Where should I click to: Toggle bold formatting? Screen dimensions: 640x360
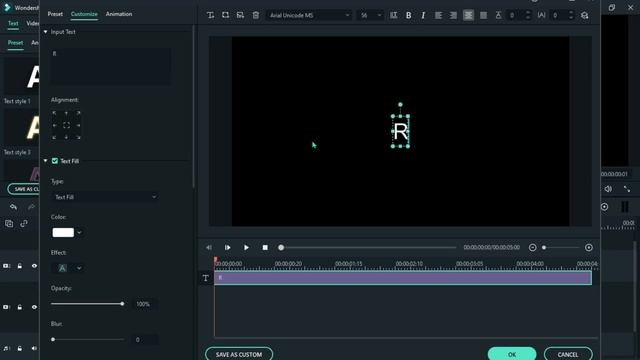tap(409, 16)
